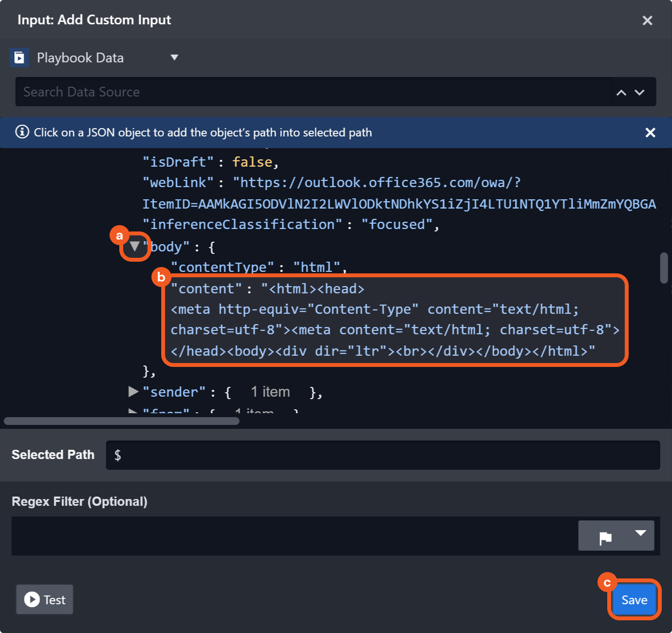
Task: Click the regex flag icon button
Action: (605, 537)
